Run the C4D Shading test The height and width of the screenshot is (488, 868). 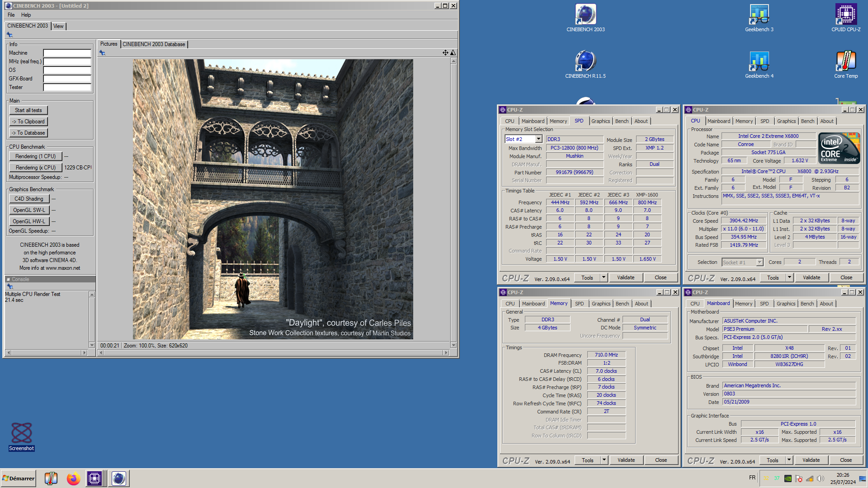click(x=29, y=199)
